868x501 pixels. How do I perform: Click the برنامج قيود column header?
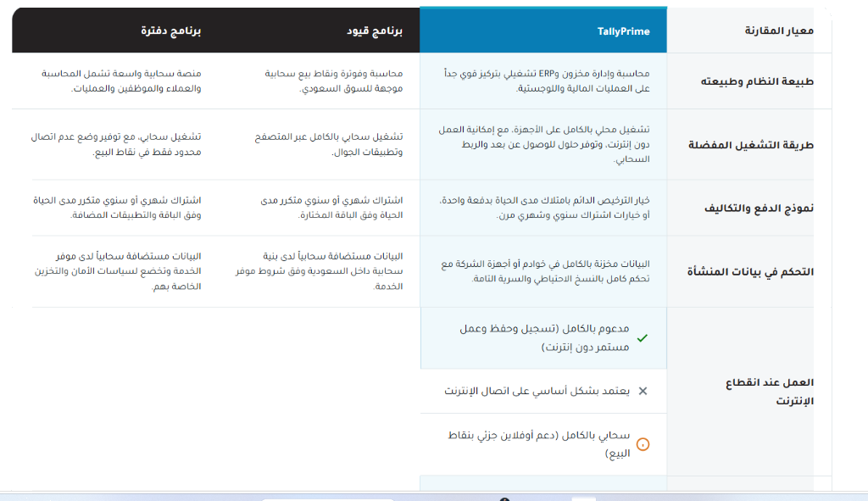[x=319, y=31]
